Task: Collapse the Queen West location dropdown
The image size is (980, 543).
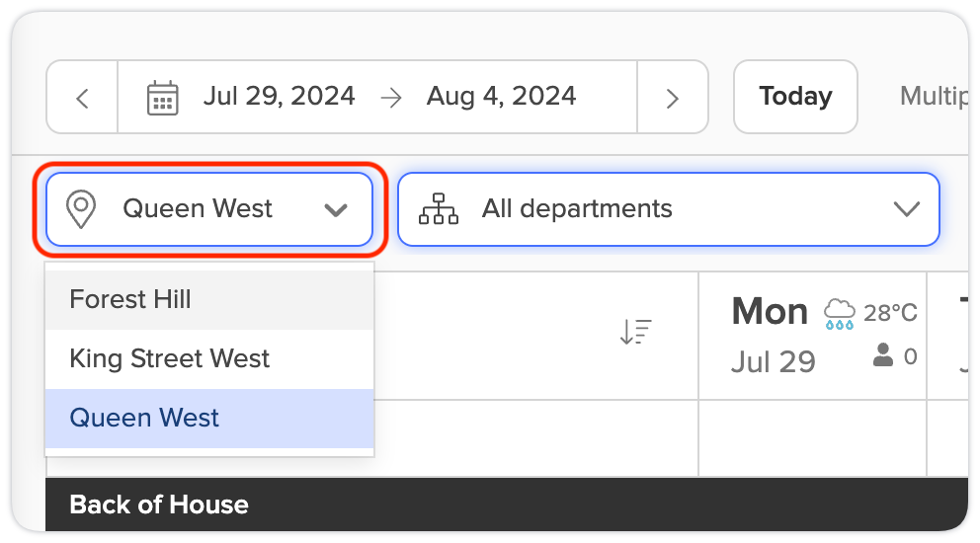Action: click(209, 209)
